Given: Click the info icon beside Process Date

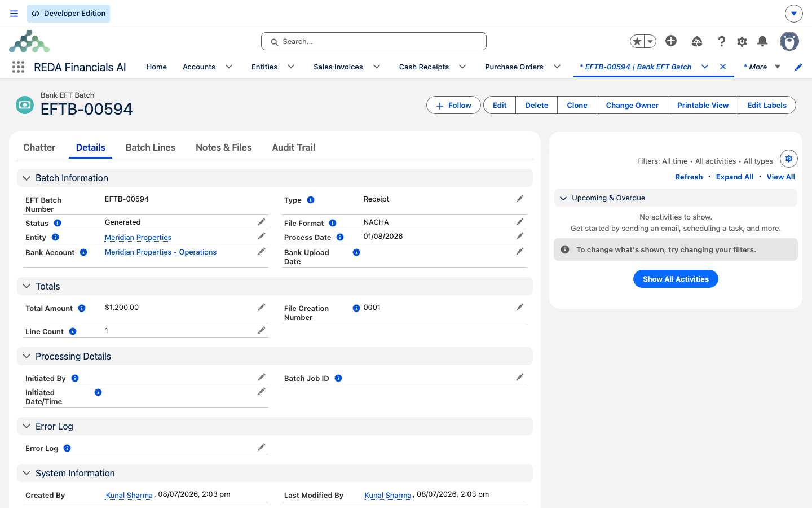Looking at the screenshot, I should point(340,237).
